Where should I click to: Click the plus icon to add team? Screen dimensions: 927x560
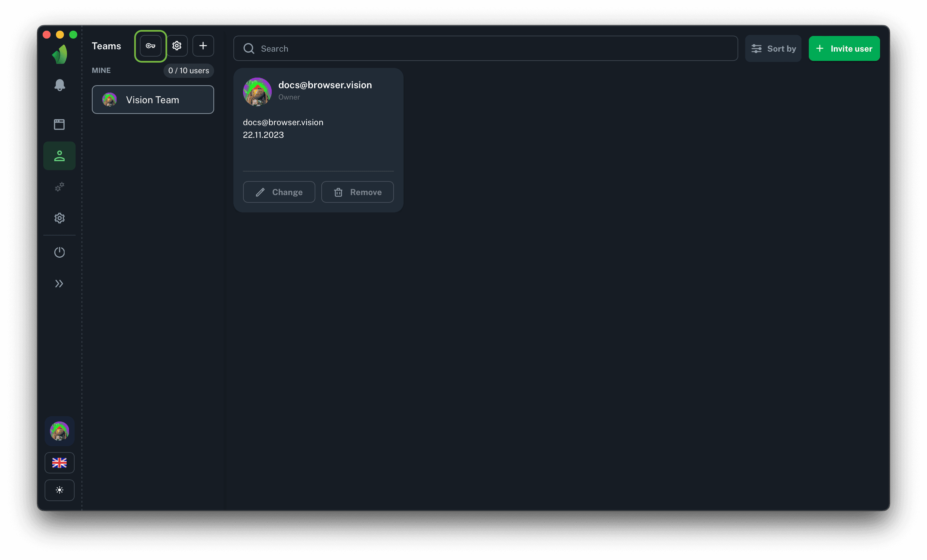coord(203,46)
